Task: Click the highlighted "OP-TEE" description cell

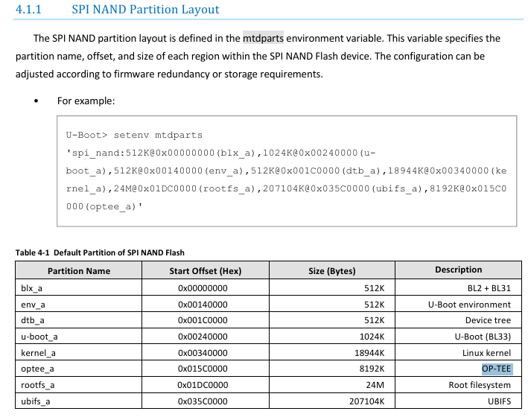Action: click(497, 369)
